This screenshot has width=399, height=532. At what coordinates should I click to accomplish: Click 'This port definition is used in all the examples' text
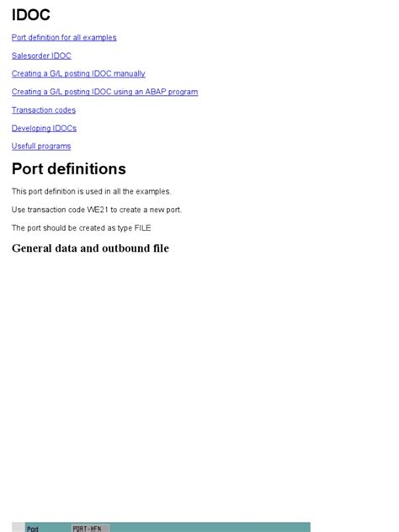91,191
